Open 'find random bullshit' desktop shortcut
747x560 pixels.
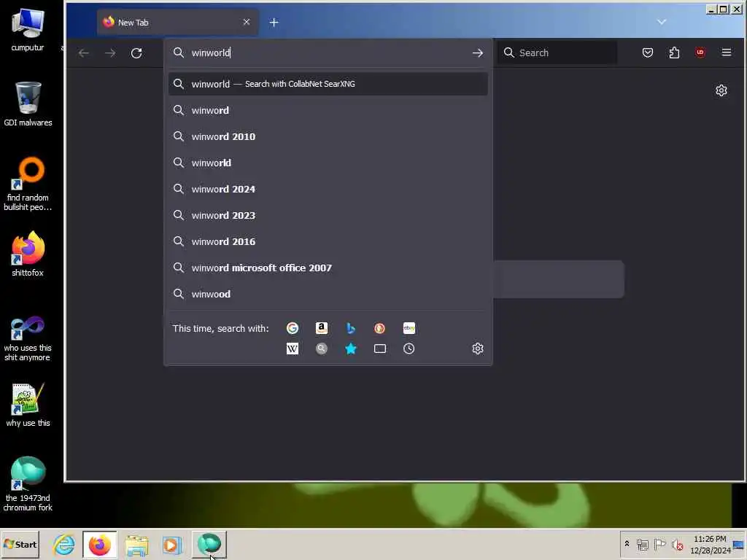(28, 183)
